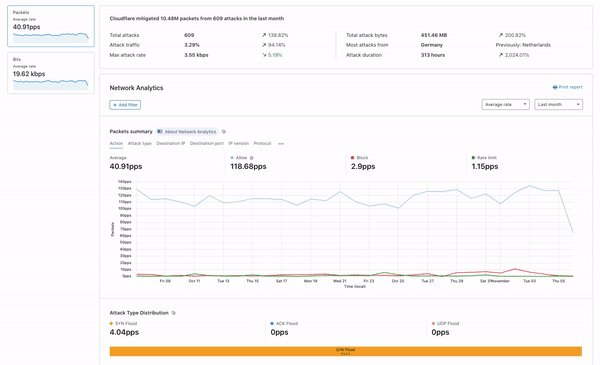Switch to the IP version tab
The height and width of the screenshot is (365, 600).
239,143
